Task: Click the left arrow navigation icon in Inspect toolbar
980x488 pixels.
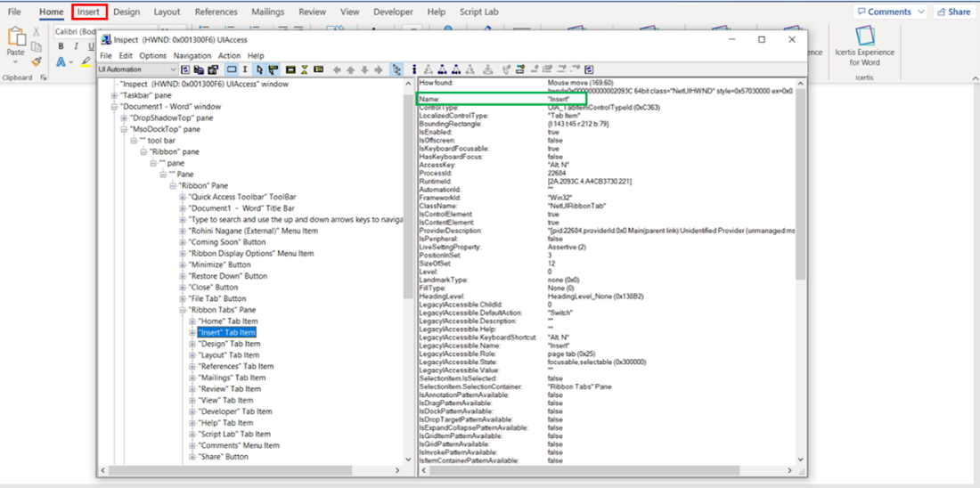Action: click(337, 69)
